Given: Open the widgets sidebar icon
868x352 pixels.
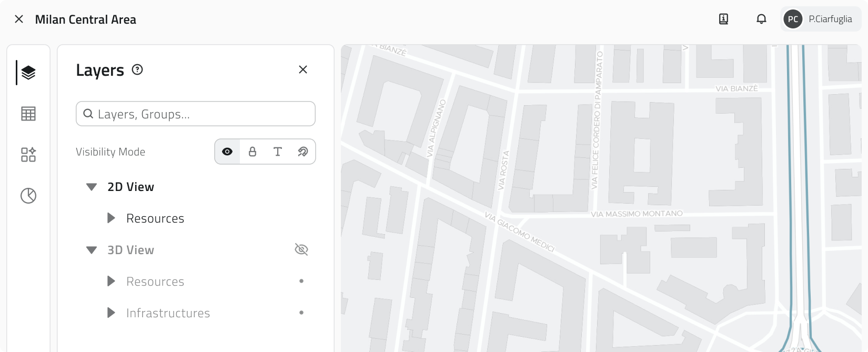Looking at the screenshot, I should 28,155.
